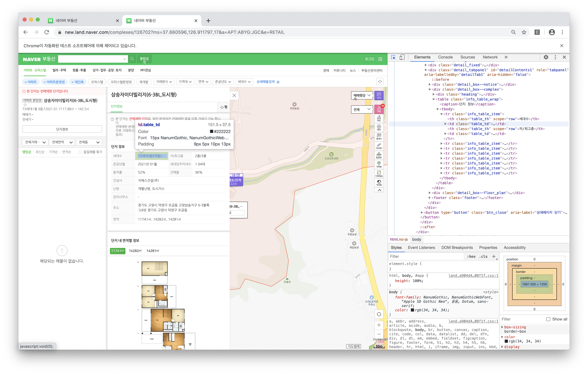Viewport: 588px width, 374px height.
Task: Open the NAVER services grid menu
Action: pyautogui.click(x=380, y=59)
